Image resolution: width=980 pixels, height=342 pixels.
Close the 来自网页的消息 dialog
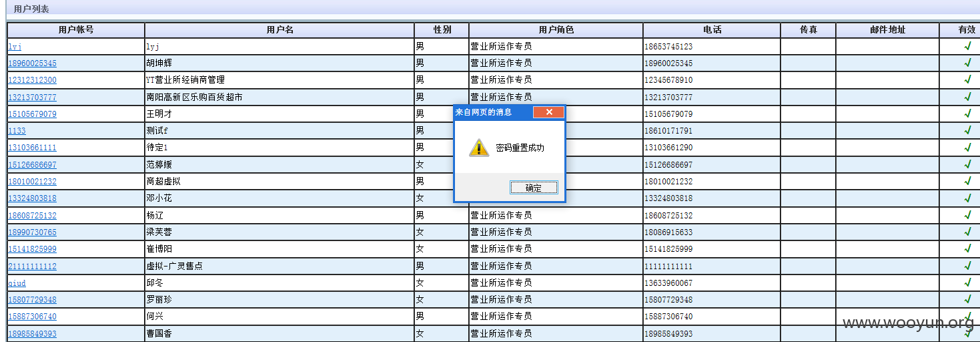coord(548,112)
